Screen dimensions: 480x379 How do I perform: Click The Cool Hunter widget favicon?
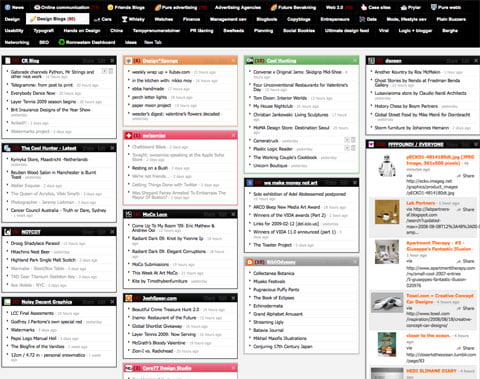7,148
